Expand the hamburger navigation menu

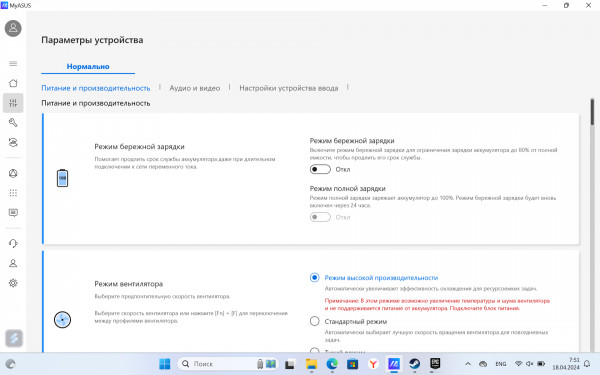coord(13,64)
